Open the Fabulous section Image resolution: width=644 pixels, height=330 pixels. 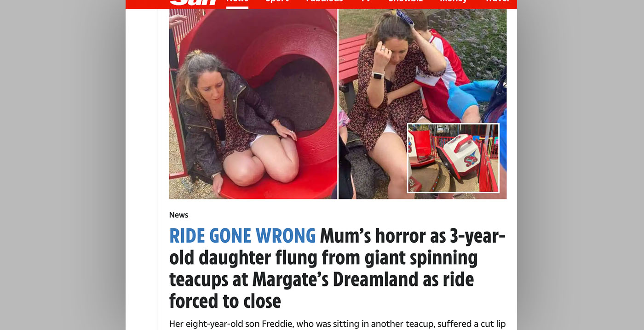[x=324, y=1]
